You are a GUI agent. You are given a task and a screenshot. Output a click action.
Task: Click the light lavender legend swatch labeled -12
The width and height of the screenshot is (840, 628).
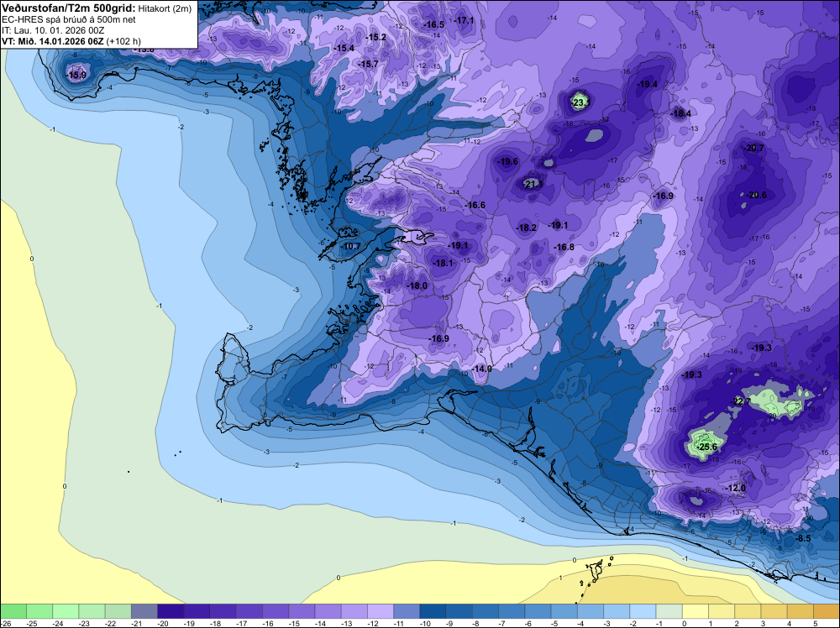pos(381,611)
